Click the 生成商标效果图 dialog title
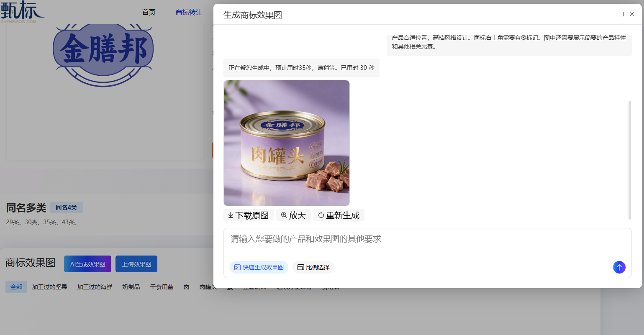This screenshot has width=644, height=335. 253,15
